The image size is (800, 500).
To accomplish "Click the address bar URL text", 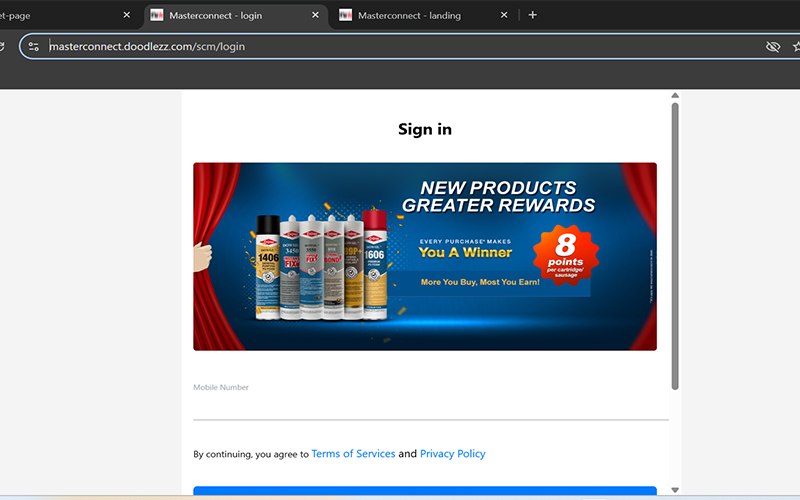I will (147, 46).
